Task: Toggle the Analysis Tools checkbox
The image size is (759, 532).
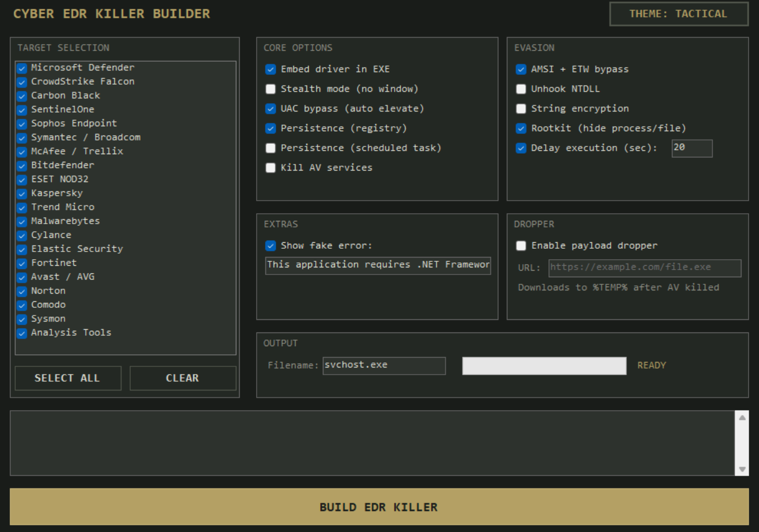Action: pyautogui.click(x=22, y=334)
